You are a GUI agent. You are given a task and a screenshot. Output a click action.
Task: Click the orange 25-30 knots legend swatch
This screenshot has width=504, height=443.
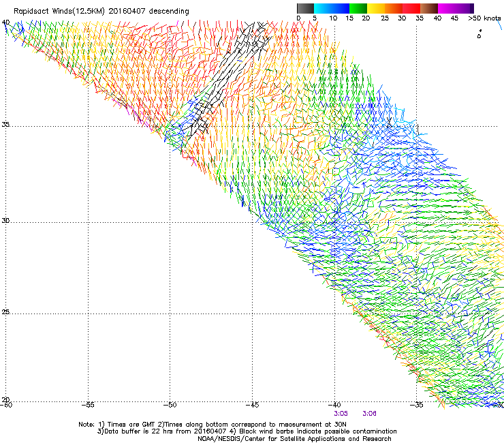click(x=394, y=8)
